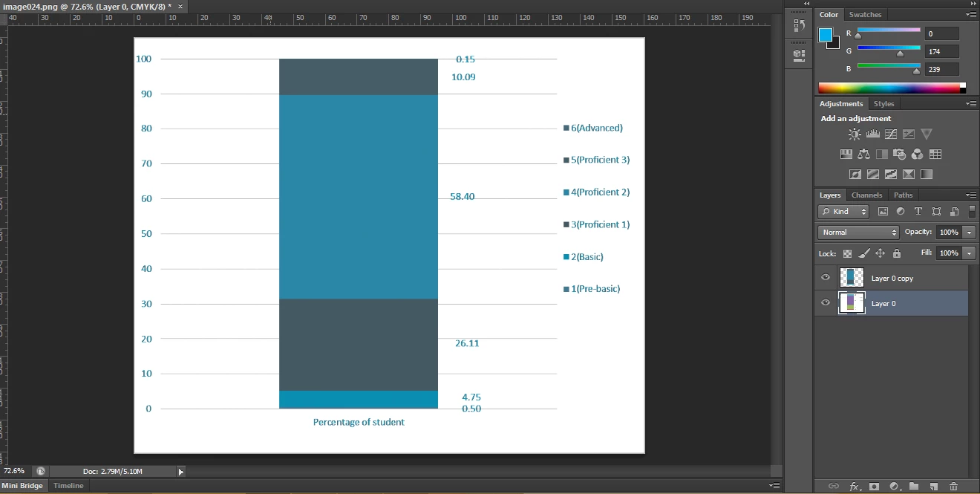Filter layers by shape layers
Viewport: 980px width, 494px height.
(936, 212)
